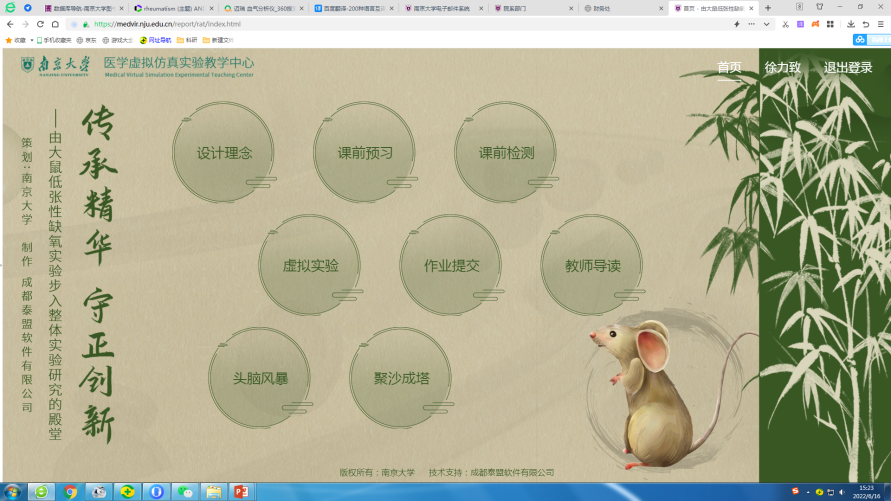Click 退出登录 to log out
This screenshot has width=891, height=501.
click(x=848, y=68)
